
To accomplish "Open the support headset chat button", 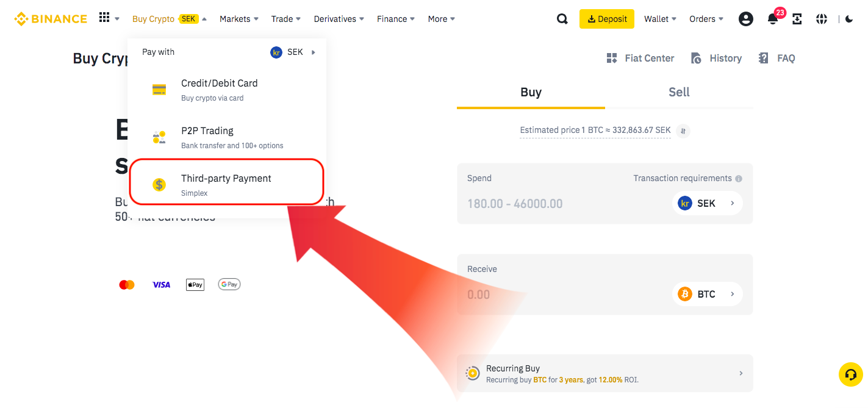I will click(850, 374).
